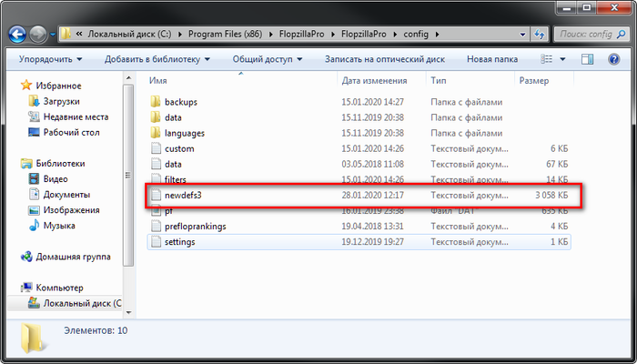Open the Help question mark icon
The image size is (637, 364).
pos(613,59)
